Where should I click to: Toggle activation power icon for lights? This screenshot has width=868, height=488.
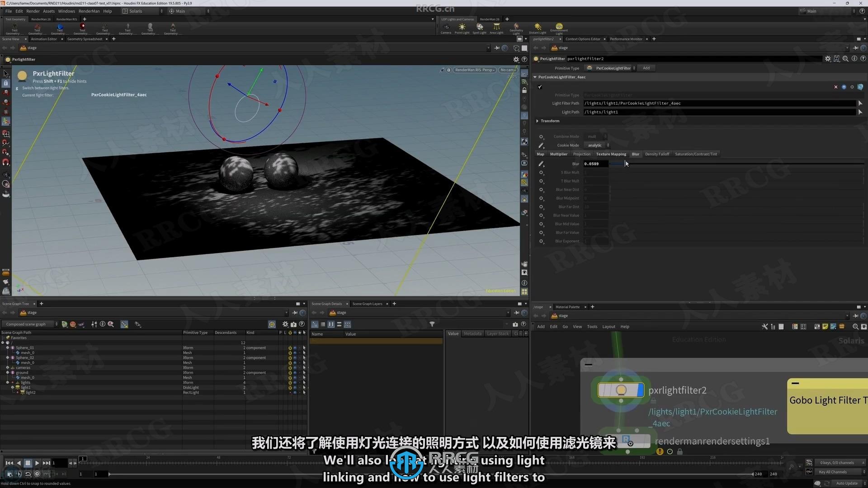click(290, 383)
